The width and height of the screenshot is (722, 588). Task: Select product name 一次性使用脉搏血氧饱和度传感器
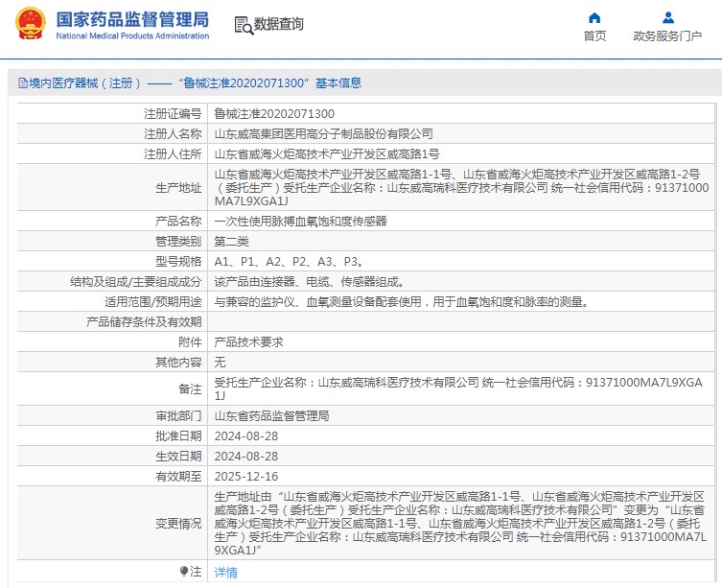[x=301, y=222]
